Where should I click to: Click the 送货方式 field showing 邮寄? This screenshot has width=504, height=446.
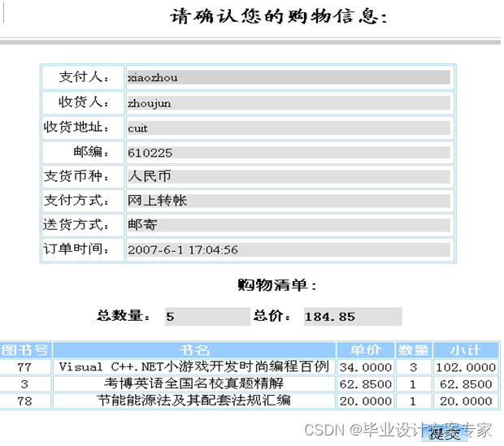(289, 225)
